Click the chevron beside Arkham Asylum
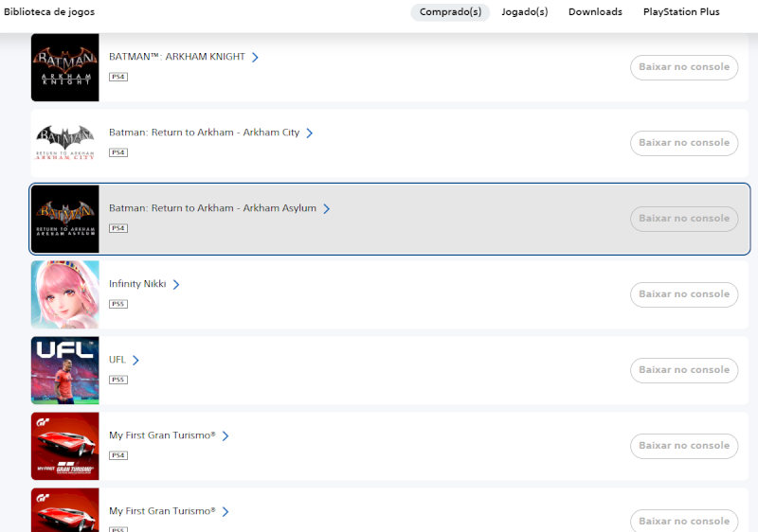758x532 pixels. (x=326, y=208)
